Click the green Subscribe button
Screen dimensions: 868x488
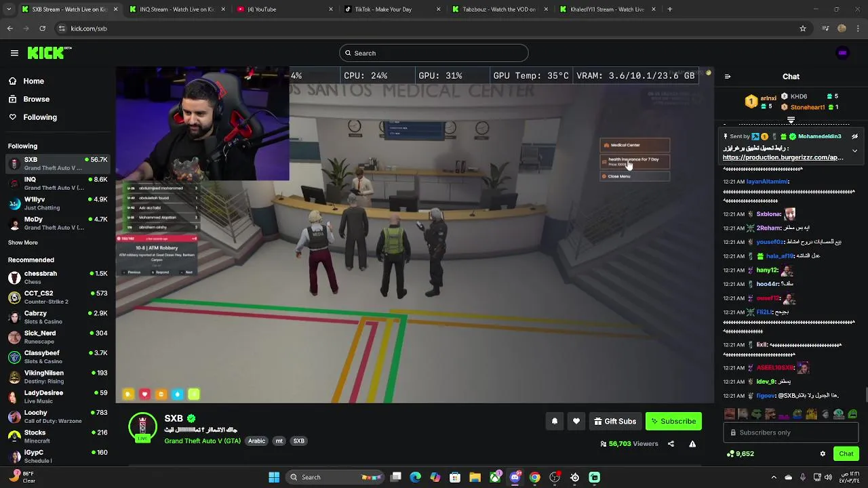(x=673, y=421)
